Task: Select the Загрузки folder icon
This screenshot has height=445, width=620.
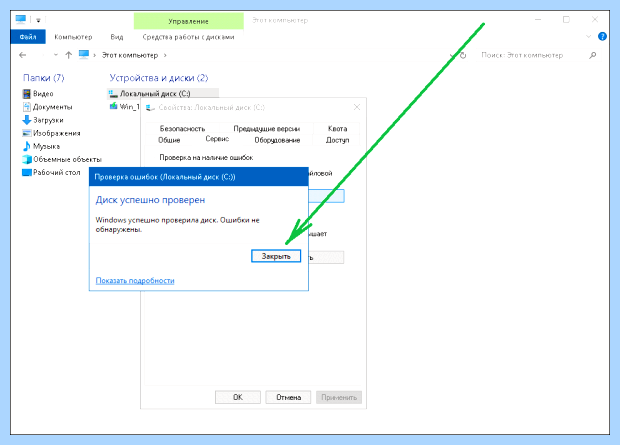Action: pyautogui.click(x=26, y=120)
